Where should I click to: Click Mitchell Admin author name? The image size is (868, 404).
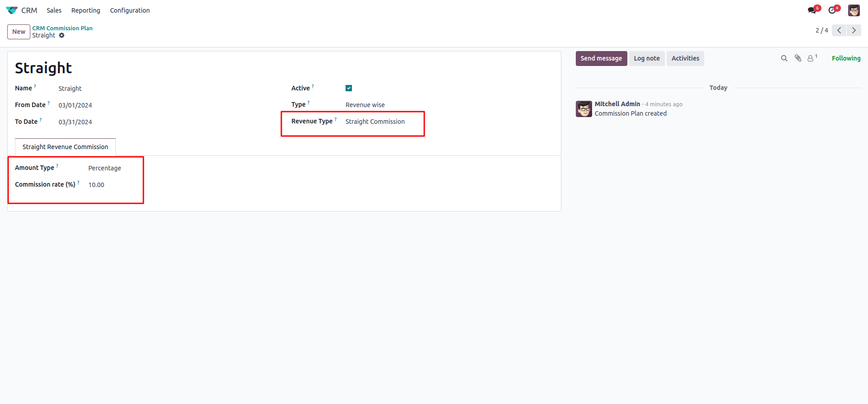point(617,104)
